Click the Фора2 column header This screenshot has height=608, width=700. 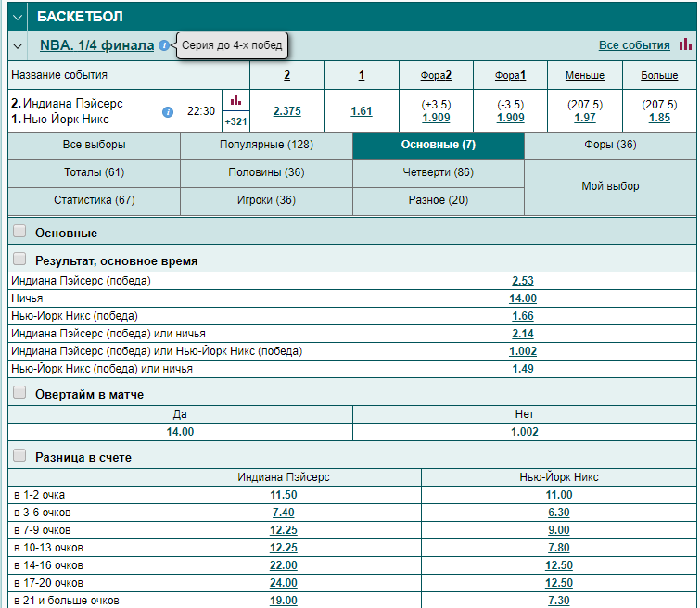436,75
